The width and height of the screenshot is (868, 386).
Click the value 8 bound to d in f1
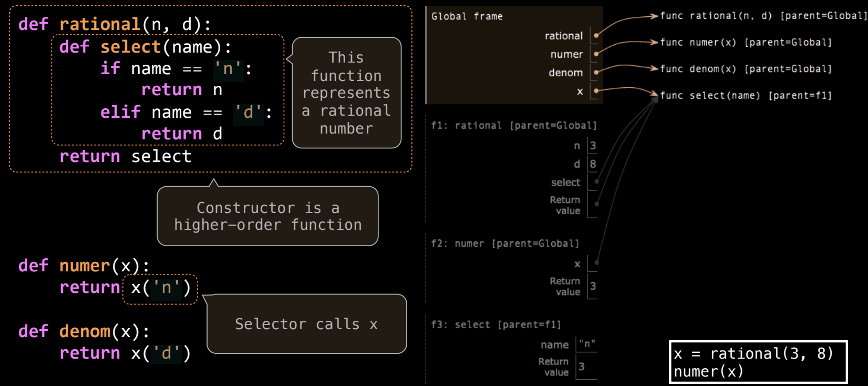pos(593,164)
